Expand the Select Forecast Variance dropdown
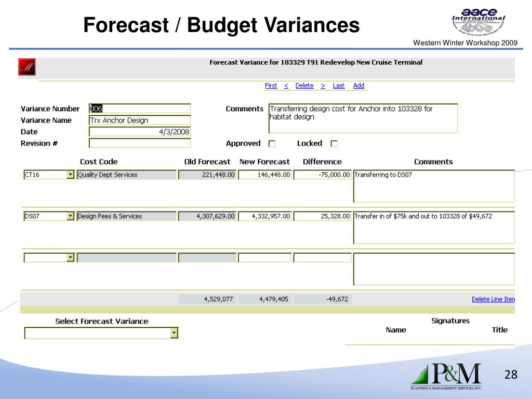The height and width of the screenshot is (399, 532). [174, 333]
